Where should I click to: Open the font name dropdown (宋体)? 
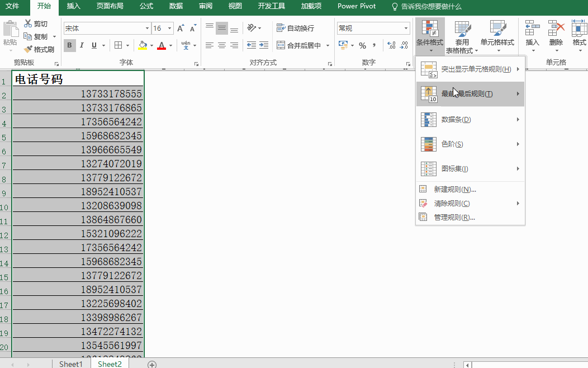tap(148, 29)
